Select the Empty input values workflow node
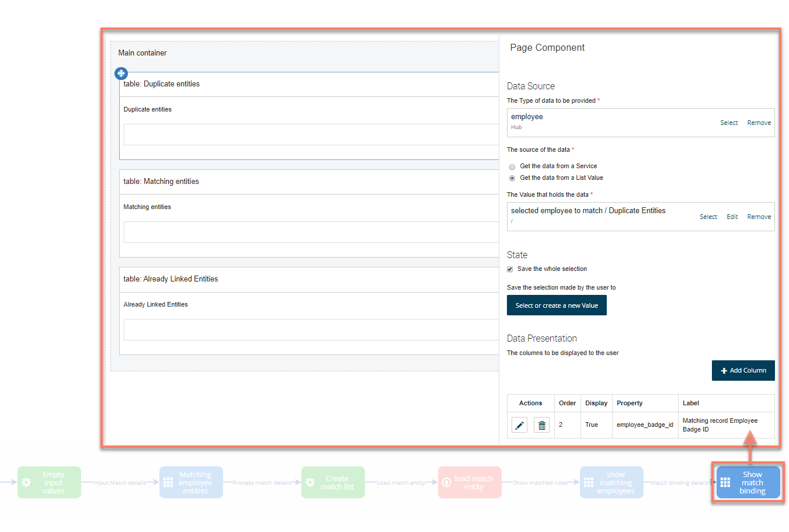This screenshot has width=789, height=532. [x=49, y=482]
